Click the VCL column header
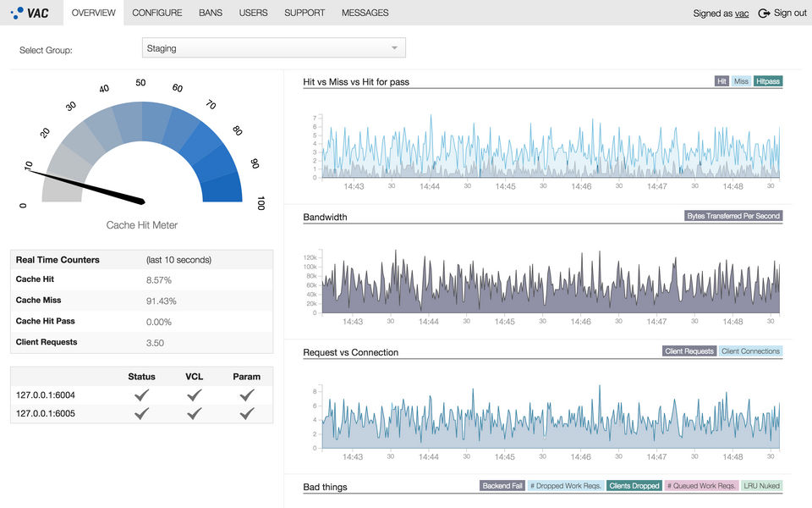Image resolution: width=812 pixels, height=508 pixels. 195,376
